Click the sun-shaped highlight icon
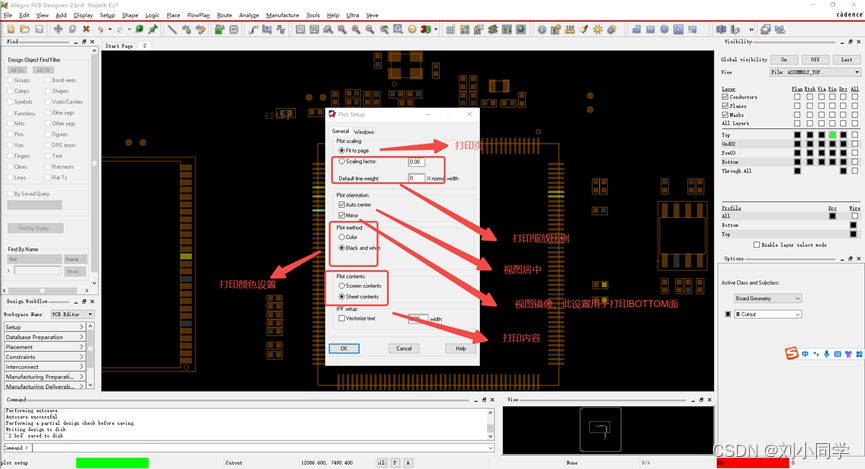The height and width of the screenshot is (469, 865). [x=598, y=29]
